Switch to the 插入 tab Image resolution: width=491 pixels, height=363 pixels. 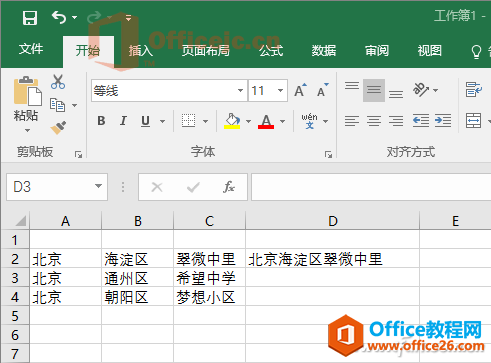(x=141, y=51)
